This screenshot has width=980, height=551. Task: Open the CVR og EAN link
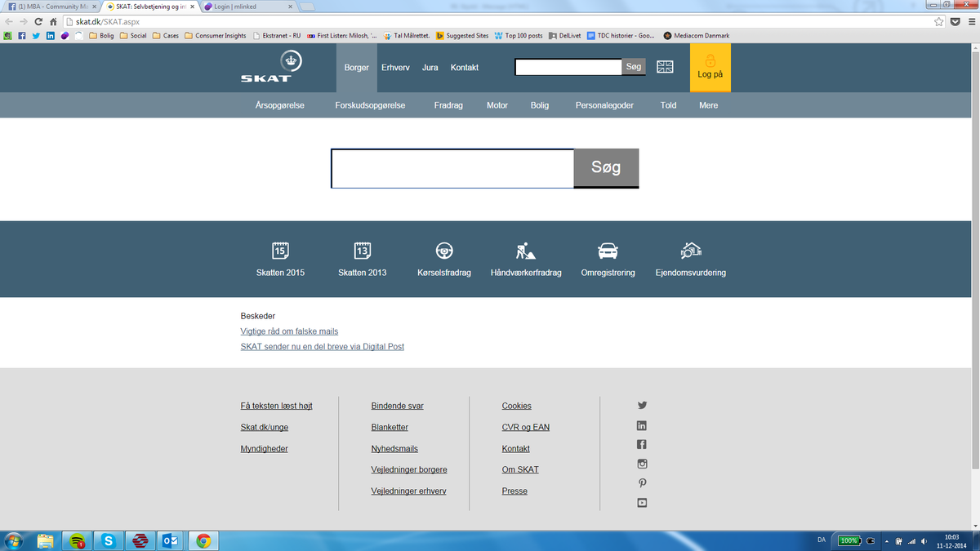pos(526,427)
